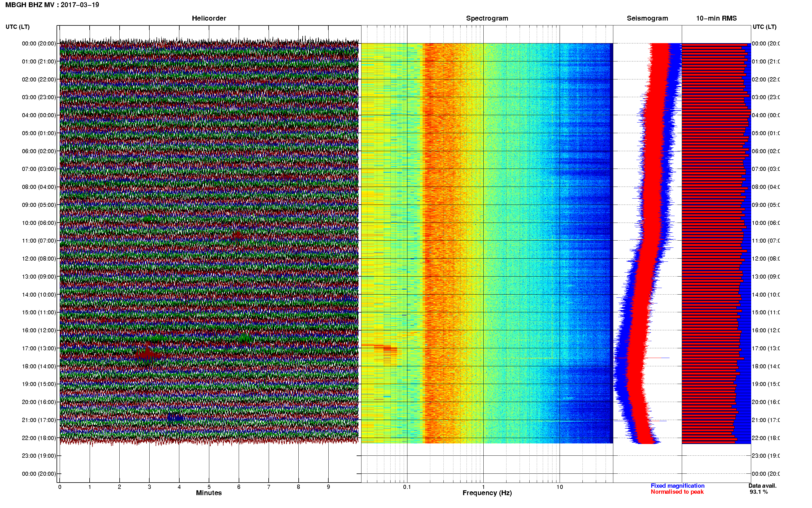Click left-axis time label "01:00 (21:00)"
This screenshot has height=508, width=812.
(x=39, y=61)
